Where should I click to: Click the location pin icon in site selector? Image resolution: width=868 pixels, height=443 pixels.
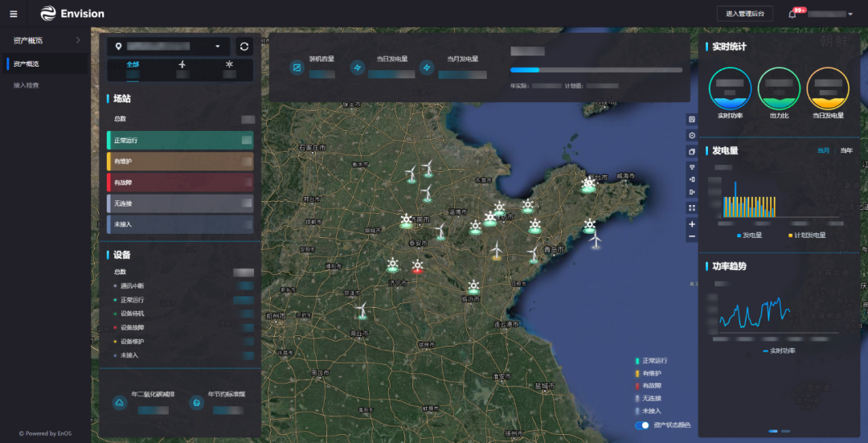click(118, 47)
